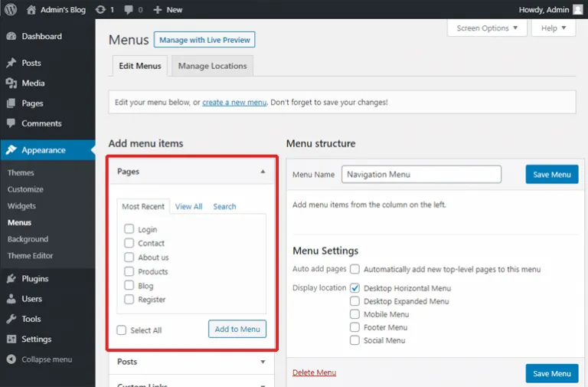Viewport: 588px width, 387px height.
Task: Click the Collapse menu icon
Action: [x=11, y=359]
